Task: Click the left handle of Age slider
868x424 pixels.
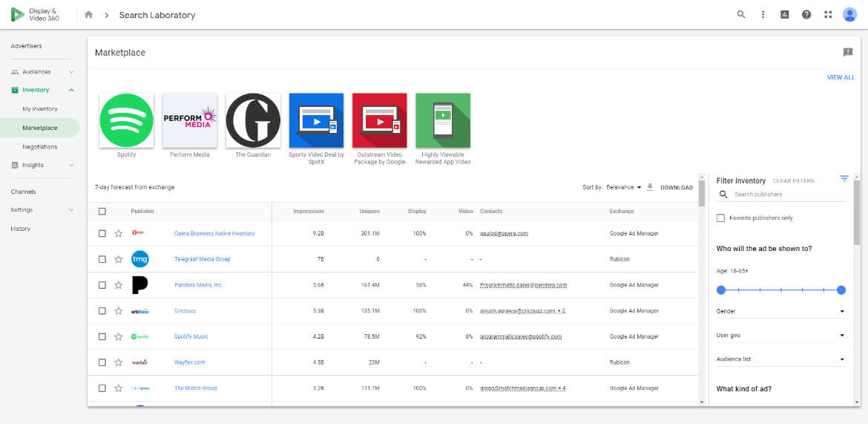Action: point(721,290)
